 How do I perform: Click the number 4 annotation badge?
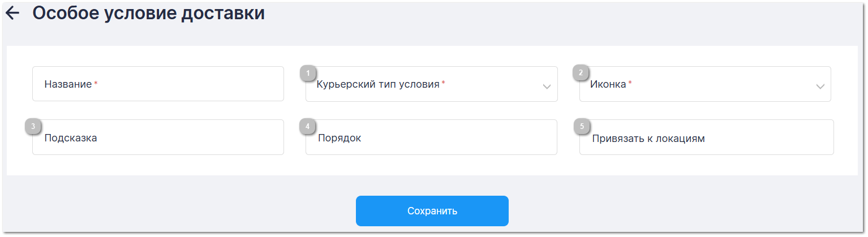(x=307, y=127)
